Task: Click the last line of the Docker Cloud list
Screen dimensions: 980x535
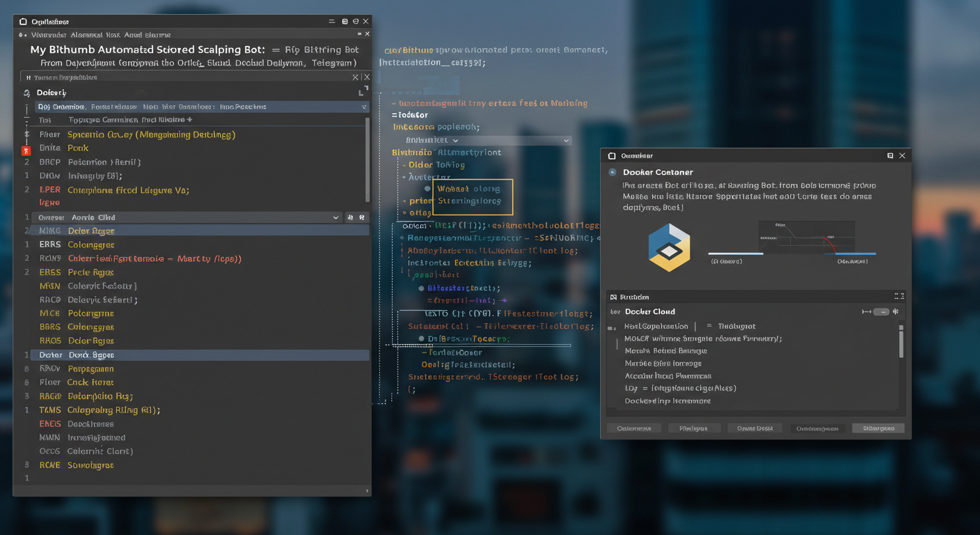Action: pos(667,401)
